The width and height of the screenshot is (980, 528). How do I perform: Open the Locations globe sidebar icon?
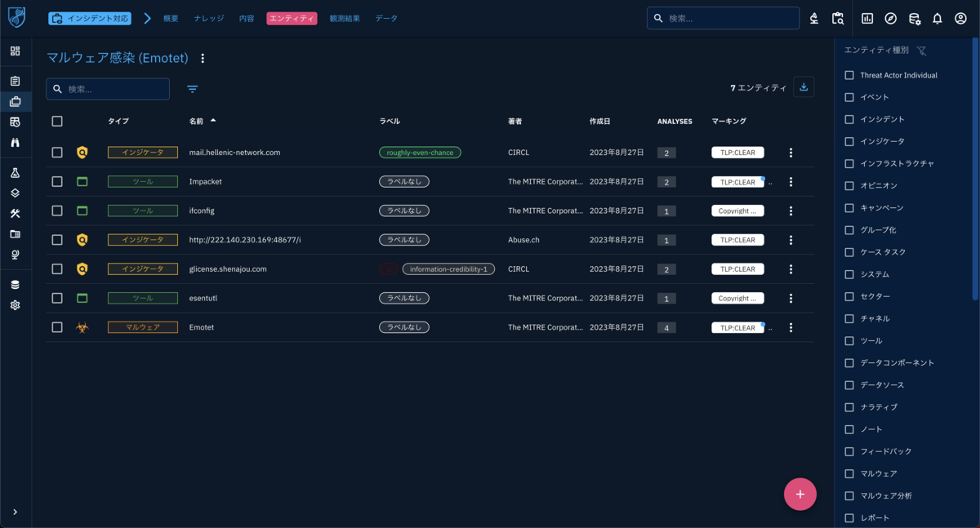[15, 254]
